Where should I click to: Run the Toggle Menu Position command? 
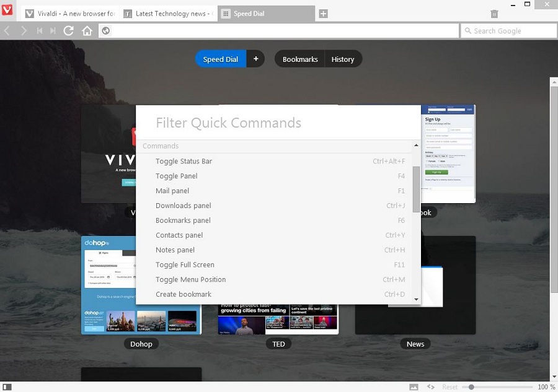(x=273, y=280)
